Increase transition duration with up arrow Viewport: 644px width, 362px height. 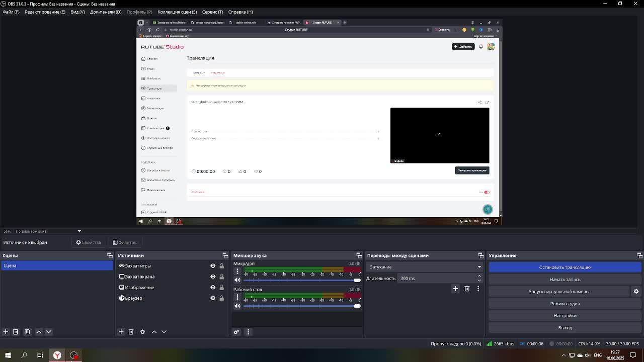coord(479,276)
